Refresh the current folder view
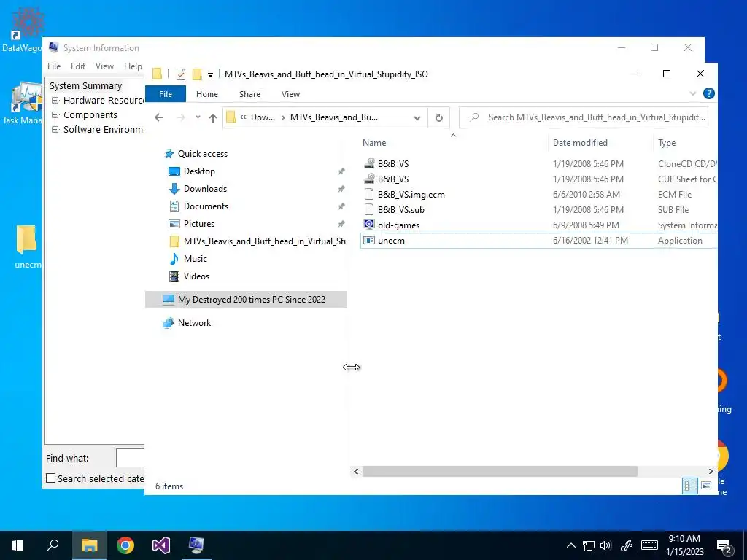This screenshot has width=747, height=560. [438, 117]
